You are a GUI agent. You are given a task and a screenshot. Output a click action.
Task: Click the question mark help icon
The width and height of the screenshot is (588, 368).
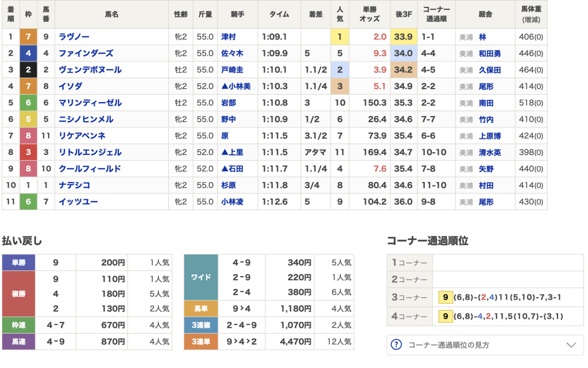click(x=396, y=345)
